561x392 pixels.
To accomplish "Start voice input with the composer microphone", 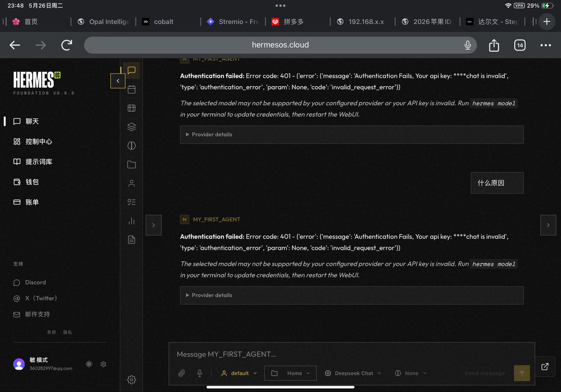I will click(x=200, y=373).
